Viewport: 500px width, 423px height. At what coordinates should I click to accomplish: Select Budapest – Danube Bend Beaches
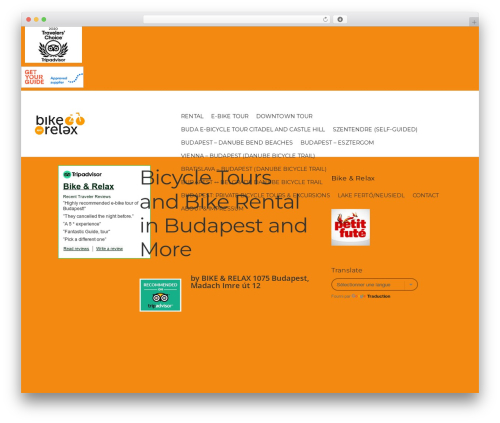[237, 143]
